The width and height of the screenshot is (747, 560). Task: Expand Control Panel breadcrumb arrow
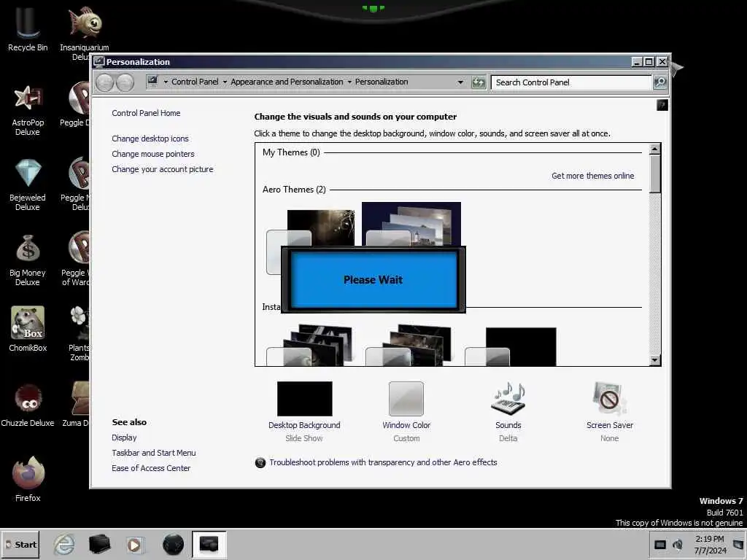point(225,82)
